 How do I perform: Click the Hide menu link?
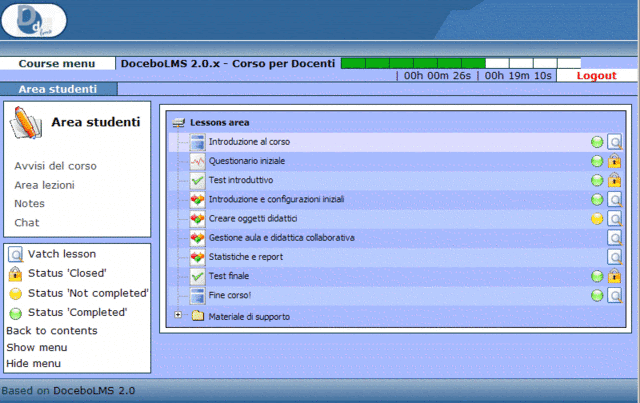(33, 363)
